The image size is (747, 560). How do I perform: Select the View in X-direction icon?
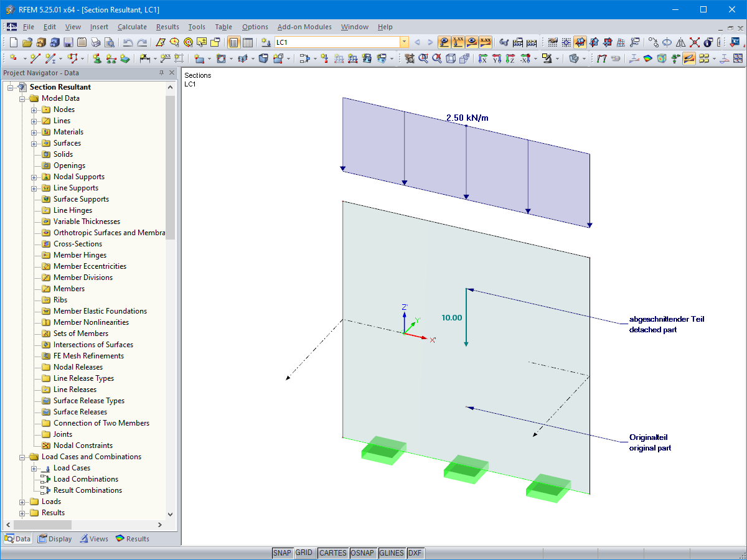point(484,57)
